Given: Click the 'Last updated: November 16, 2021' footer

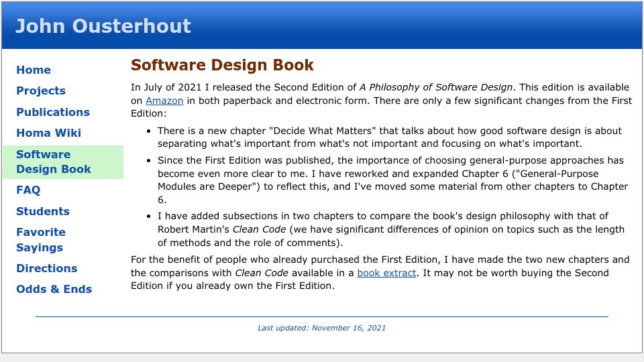Looking at the screenshot, I should click(321, 328).
